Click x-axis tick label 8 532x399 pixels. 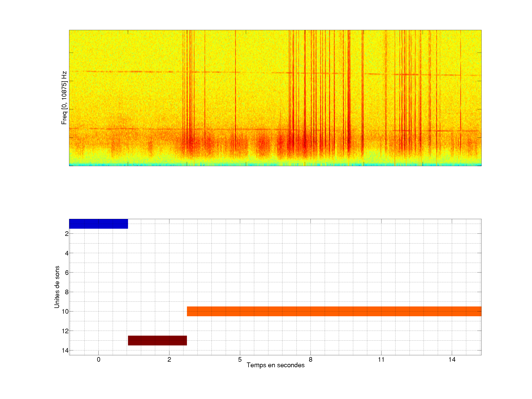pyautogui.click(x=311, y=359)
